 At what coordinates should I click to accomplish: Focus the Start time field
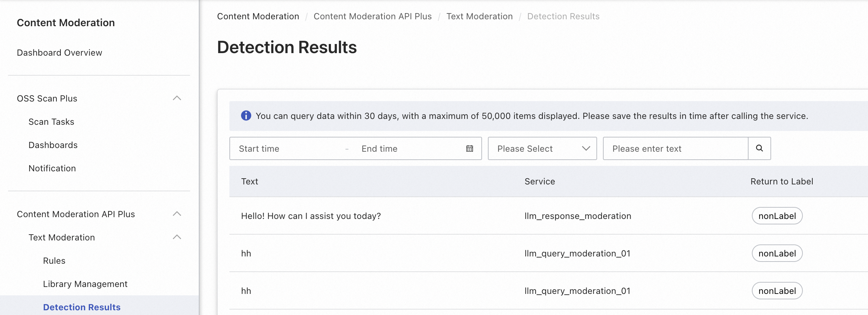tap(288, 148)
